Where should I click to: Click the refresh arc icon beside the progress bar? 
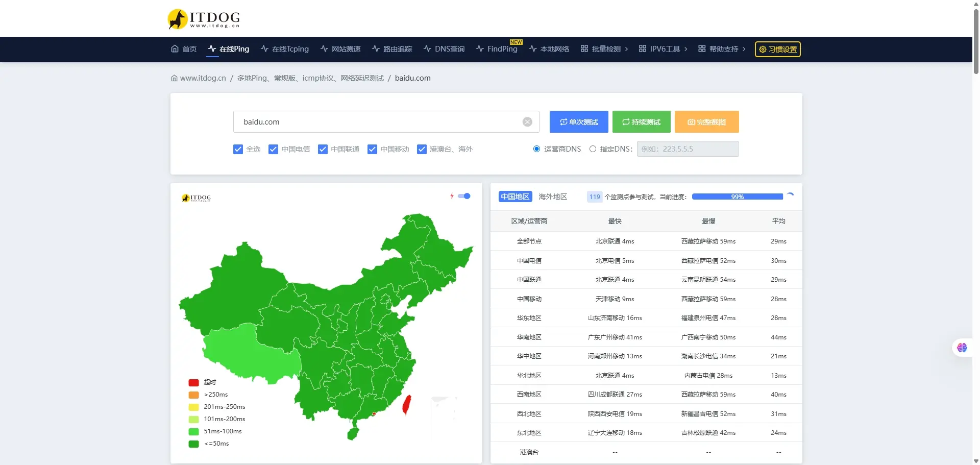(x=791, y=195)
